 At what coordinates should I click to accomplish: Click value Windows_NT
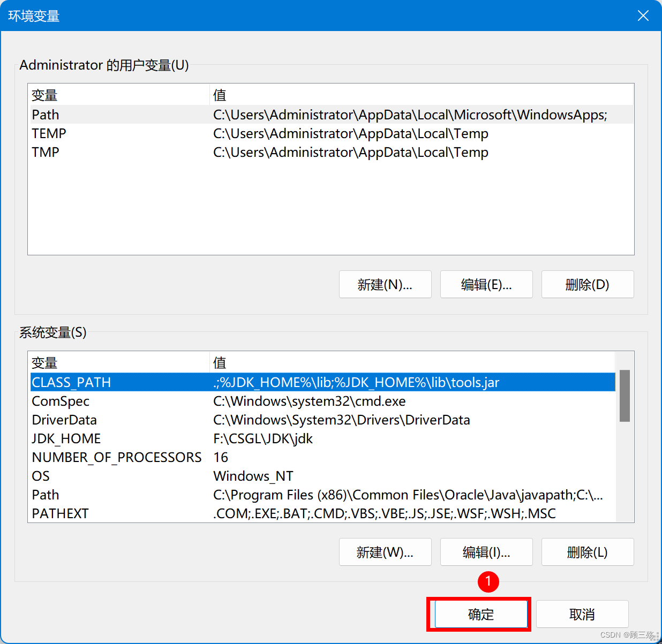pos(253,476)
